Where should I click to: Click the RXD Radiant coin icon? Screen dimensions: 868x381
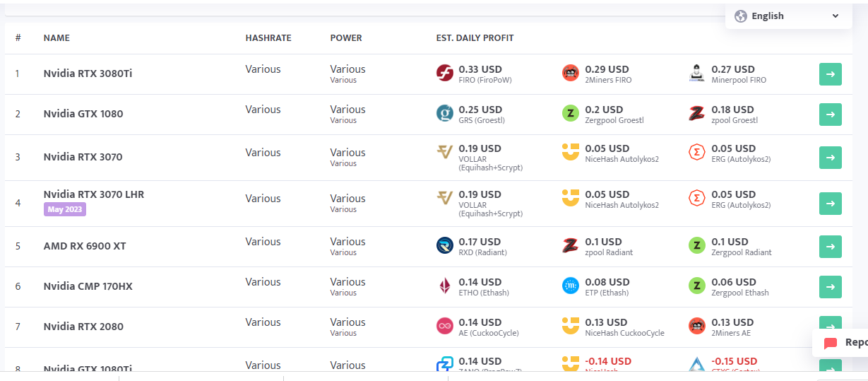[x=444, y=245]
